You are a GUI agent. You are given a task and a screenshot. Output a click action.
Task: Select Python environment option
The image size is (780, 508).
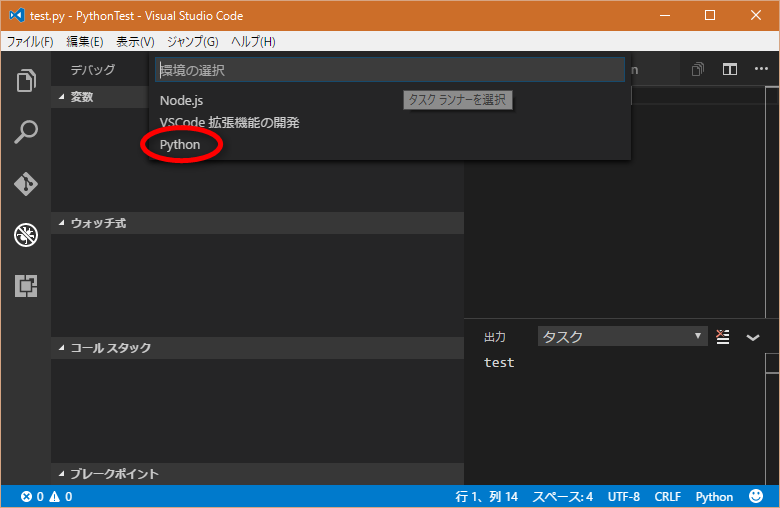point(390,145)
